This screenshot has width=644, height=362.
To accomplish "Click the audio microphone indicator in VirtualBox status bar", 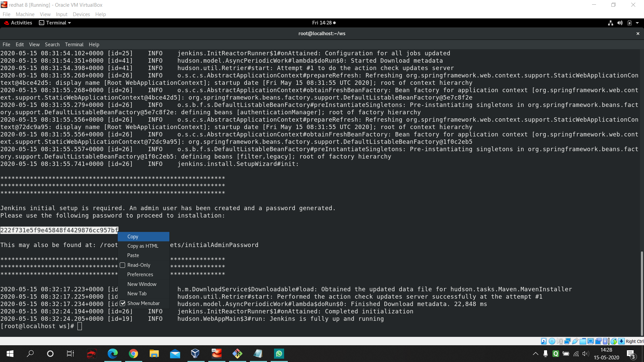I will pyautogui.click(x=560, y=341).
